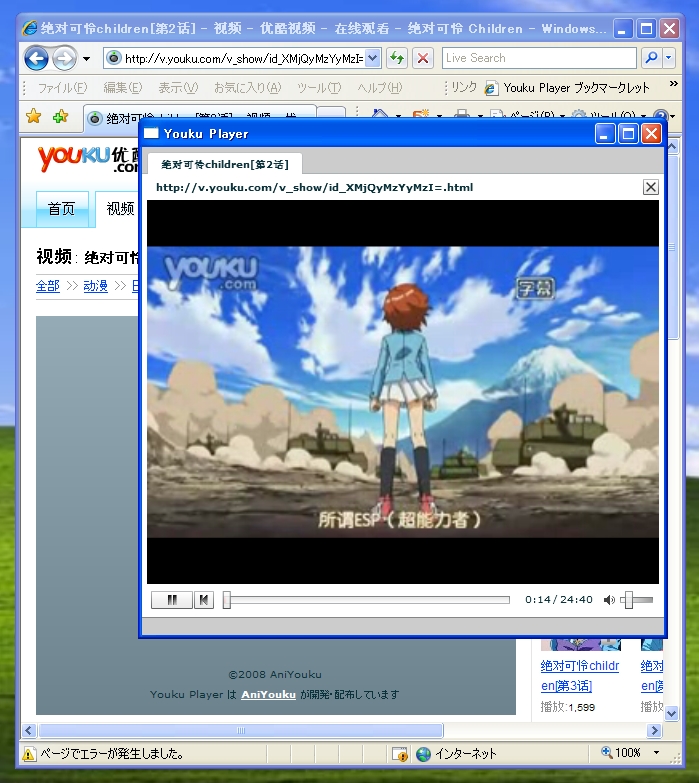699x783 pixels.
Task: Switch to the 视频 navigation tab
Action: pyautogui.click(x=120, y=208)
